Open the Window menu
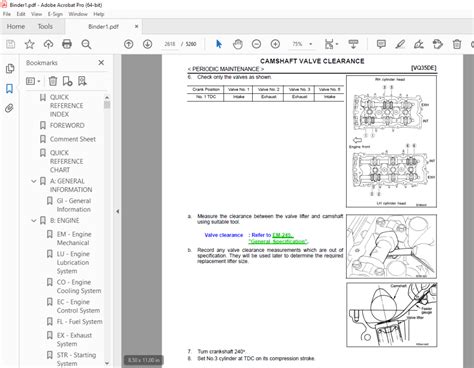Screen dimensions: 474x368 (x=78, y=14)
